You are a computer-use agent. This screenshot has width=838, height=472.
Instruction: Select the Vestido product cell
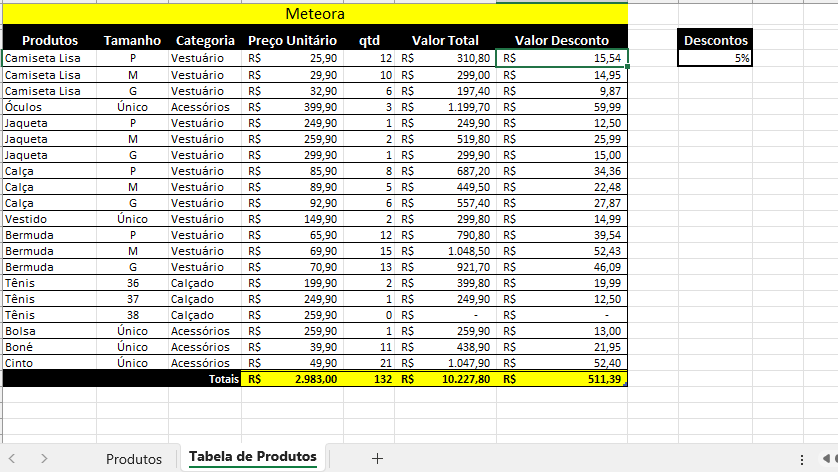[x=50, y=219]
